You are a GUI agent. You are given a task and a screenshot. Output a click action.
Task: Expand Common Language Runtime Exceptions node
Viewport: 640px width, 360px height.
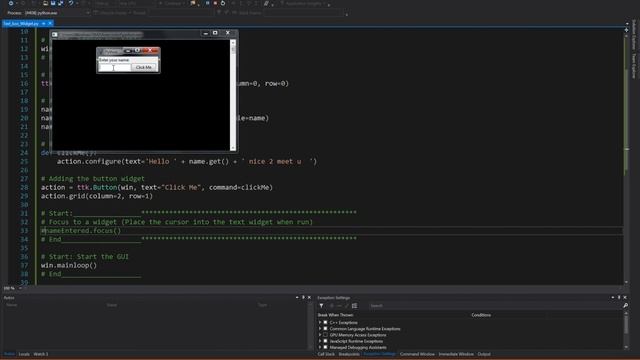click(x=320, y=329)
